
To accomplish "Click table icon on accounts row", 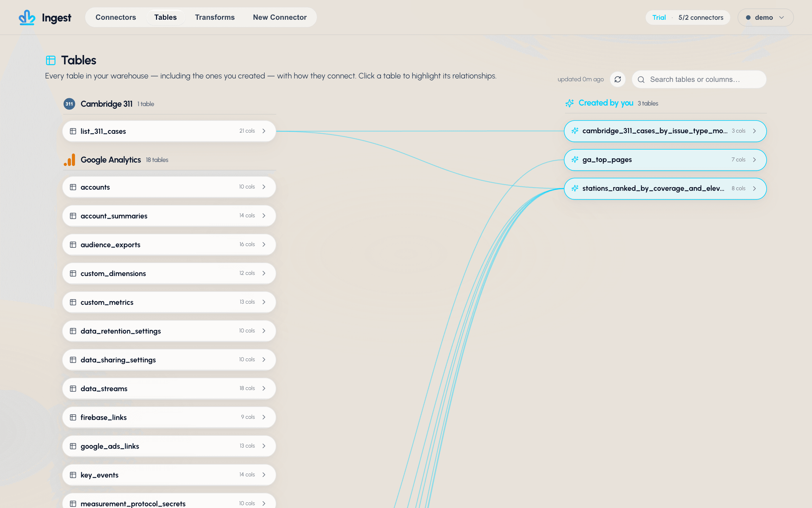I will coord(73,187).
